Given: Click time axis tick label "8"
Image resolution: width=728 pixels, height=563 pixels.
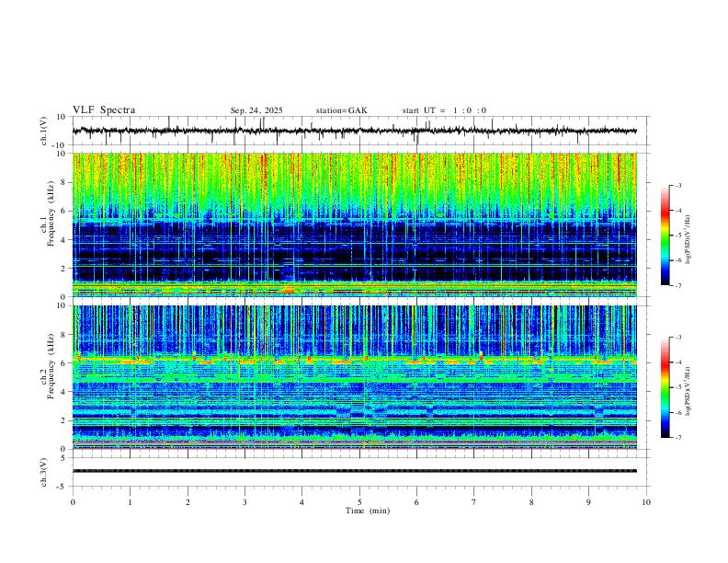Looking at the screenshot, I should click(x=531, y=502).
